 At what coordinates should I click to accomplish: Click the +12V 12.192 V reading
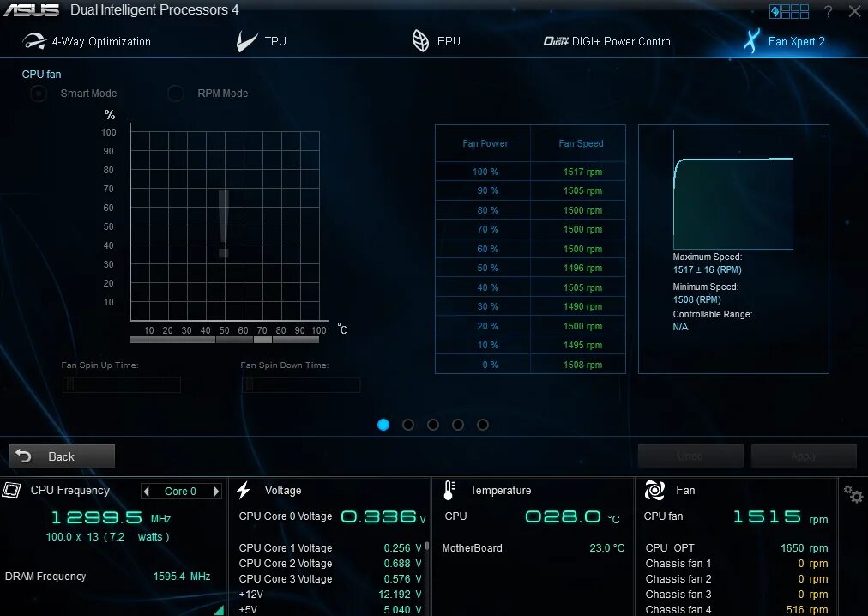click(330, 594)
